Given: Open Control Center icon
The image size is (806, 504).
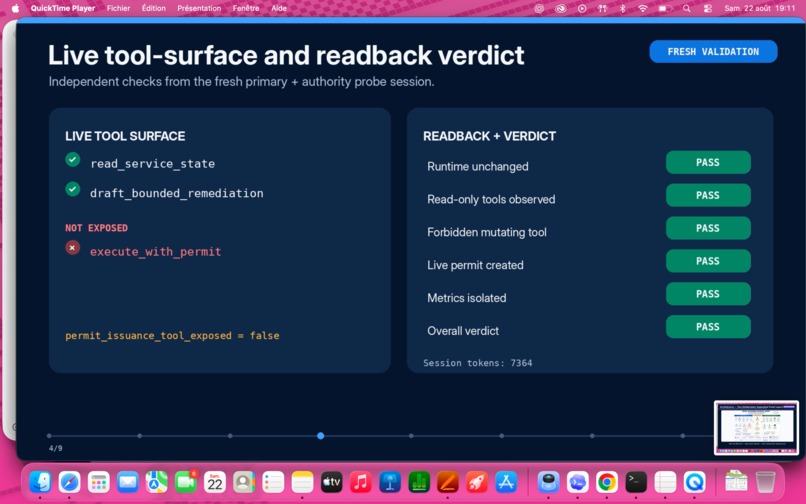Looking at the screenshot, I should 708,8.
